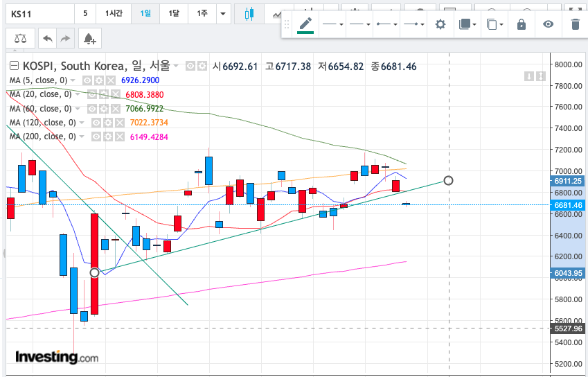588x377 pixels.
Task: Lock the selected trend line
Action: tap(522, 25)
